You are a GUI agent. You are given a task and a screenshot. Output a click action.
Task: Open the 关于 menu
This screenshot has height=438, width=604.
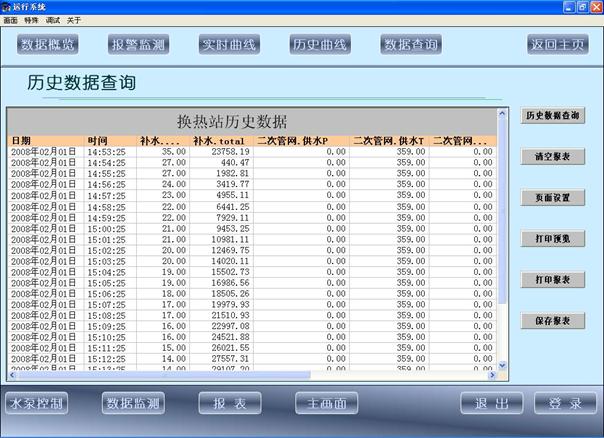pyautogui.click(x=74, y=20)
